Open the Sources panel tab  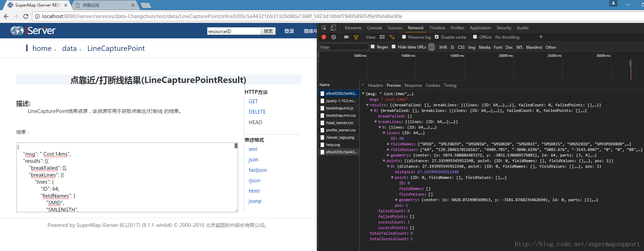pyautogui.click(x=395, y=28)
